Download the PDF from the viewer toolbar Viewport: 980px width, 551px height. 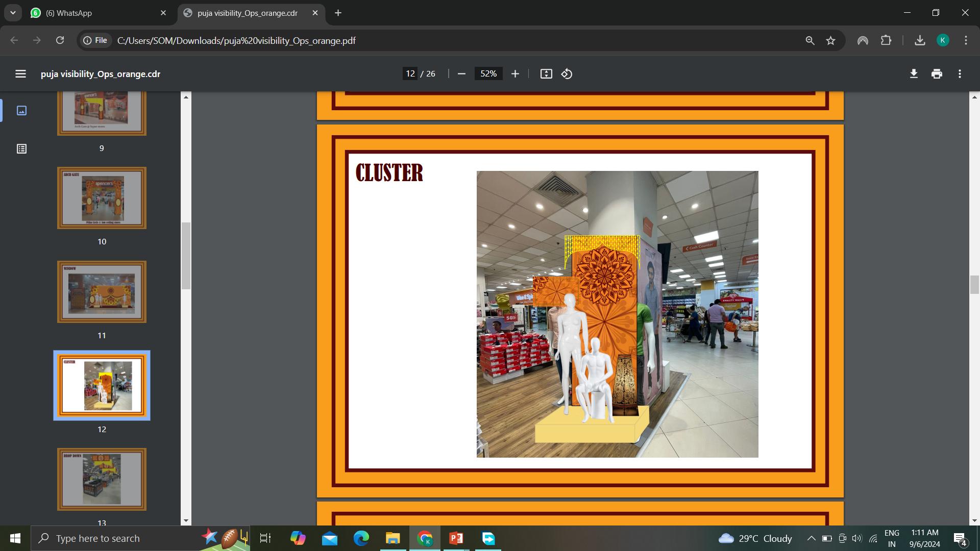[x=914, y=74]
